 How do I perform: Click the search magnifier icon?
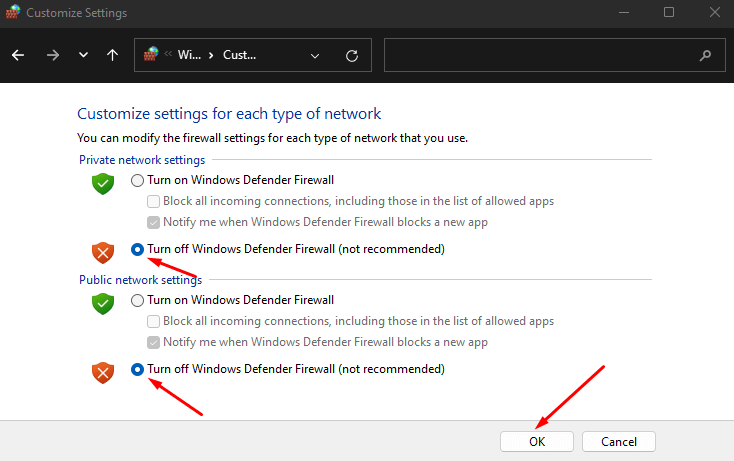pos(706,55)
